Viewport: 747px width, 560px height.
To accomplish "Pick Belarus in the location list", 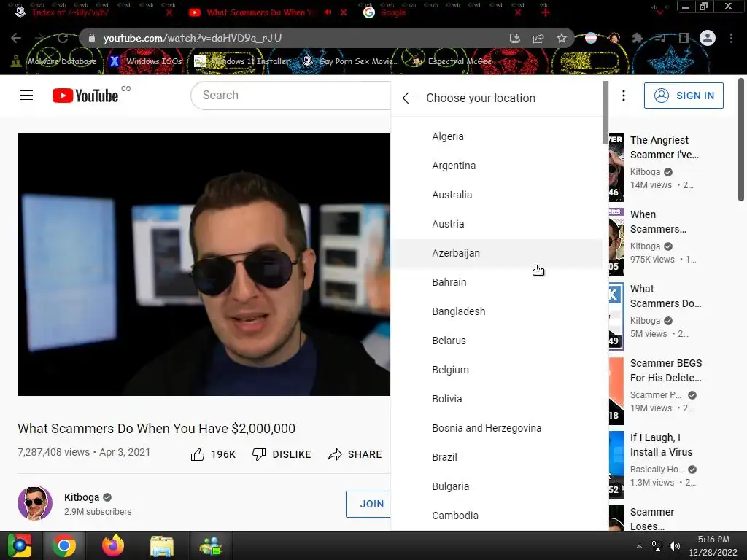I will pyautogui.click(x=496, y=341).
